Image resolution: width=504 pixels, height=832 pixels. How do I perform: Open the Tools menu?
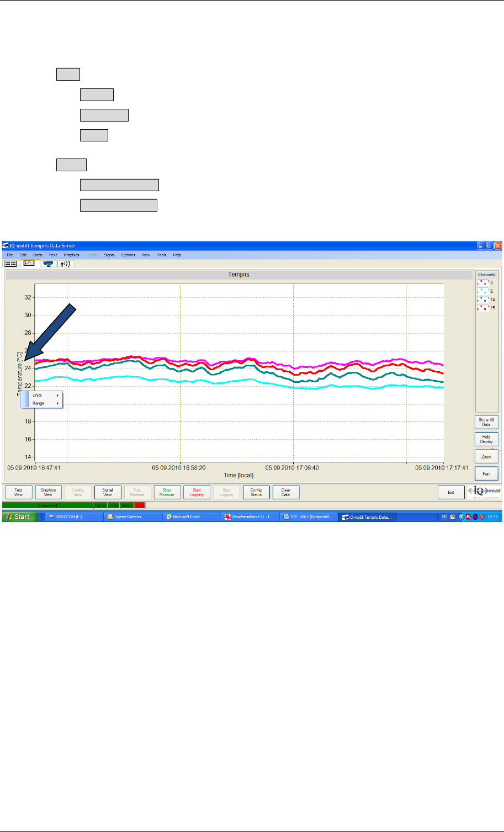point(162,255)
